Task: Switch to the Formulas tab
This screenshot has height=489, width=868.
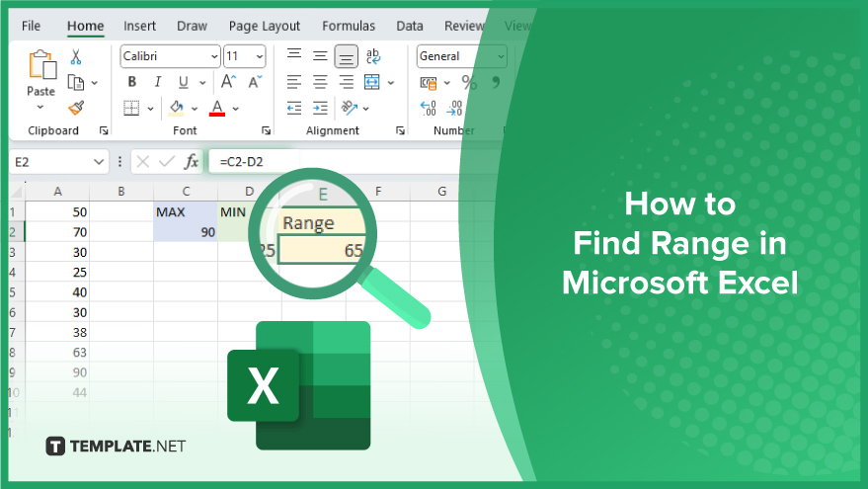Action: click(349, 26)
